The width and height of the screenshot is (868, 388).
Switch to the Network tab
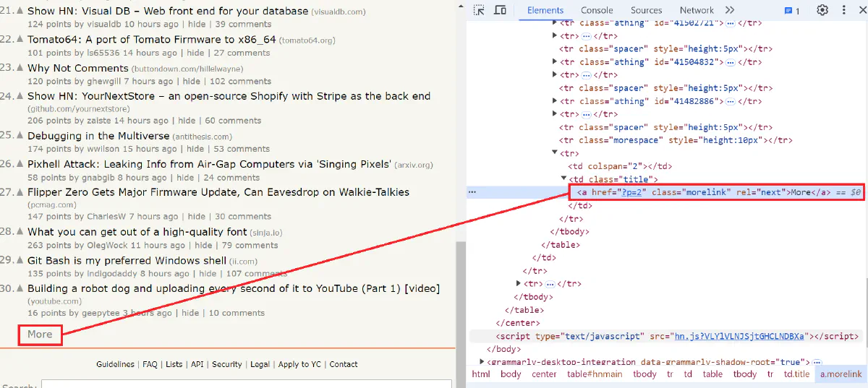(697, 10)
